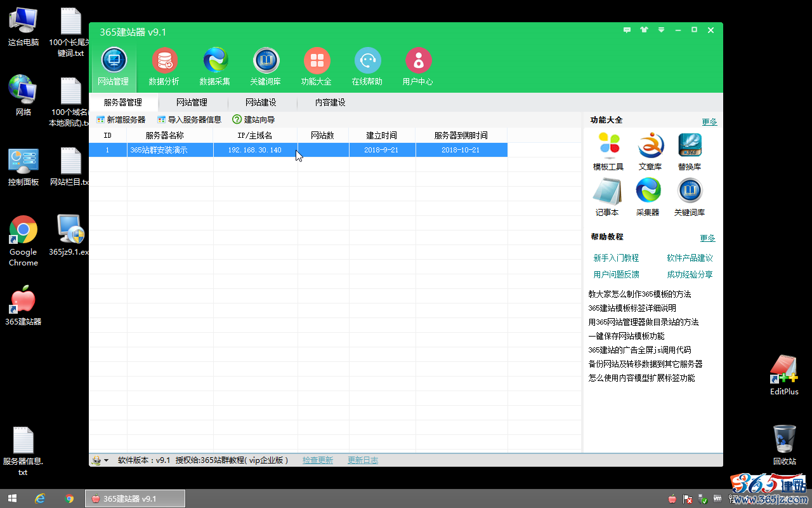Launch 关键词库 in the 功能大全 side panel
The image size is (812, 508).
click(690, 197)
